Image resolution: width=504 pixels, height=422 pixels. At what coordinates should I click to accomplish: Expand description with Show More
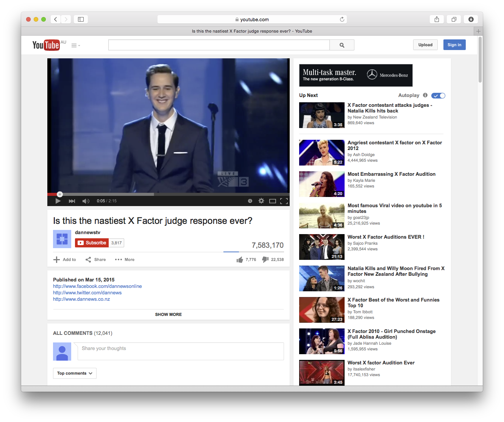[x=169, y=314]
